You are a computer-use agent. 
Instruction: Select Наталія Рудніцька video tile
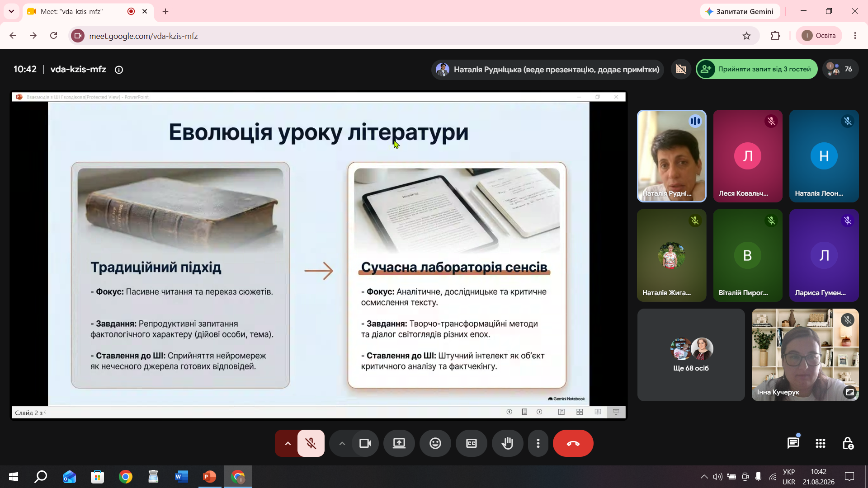click(672, 156)
